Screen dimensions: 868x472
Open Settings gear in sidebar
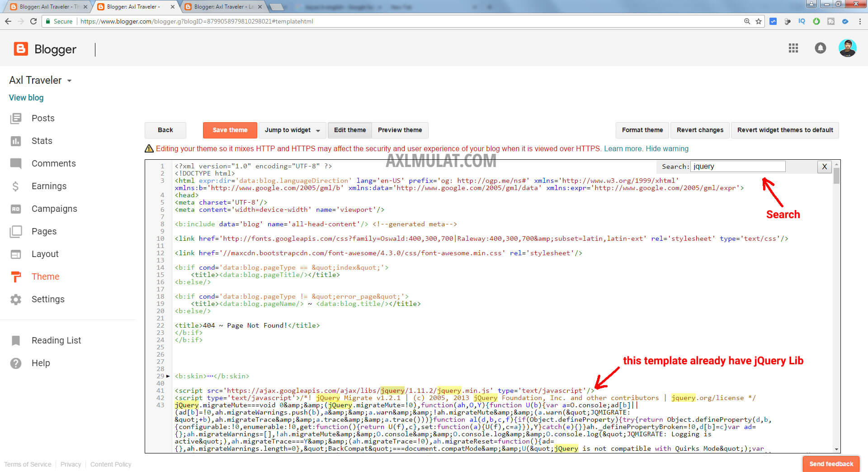click(x=16, y=299)
